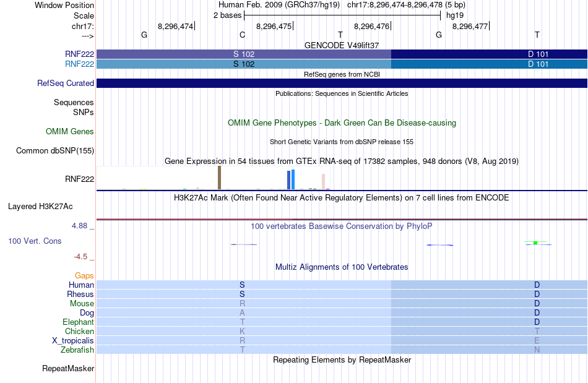Click 'Short Genetic Variants from dbSNP release 155'

[x=342, y=142]
